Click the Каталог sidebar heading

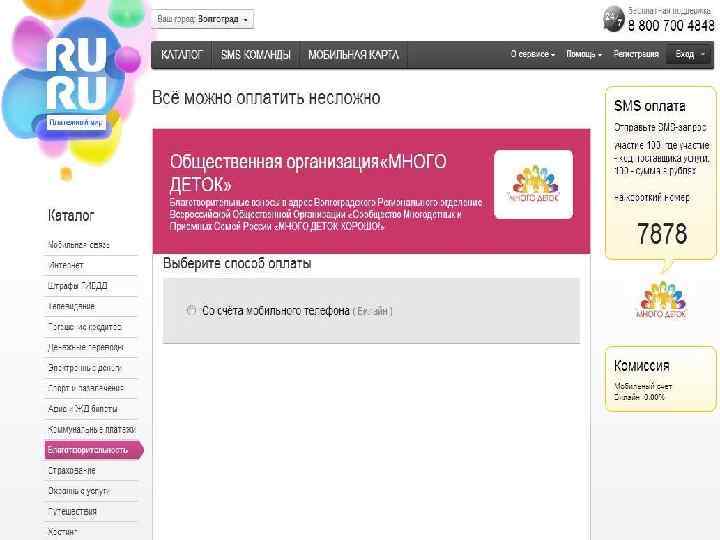(71, 215)
